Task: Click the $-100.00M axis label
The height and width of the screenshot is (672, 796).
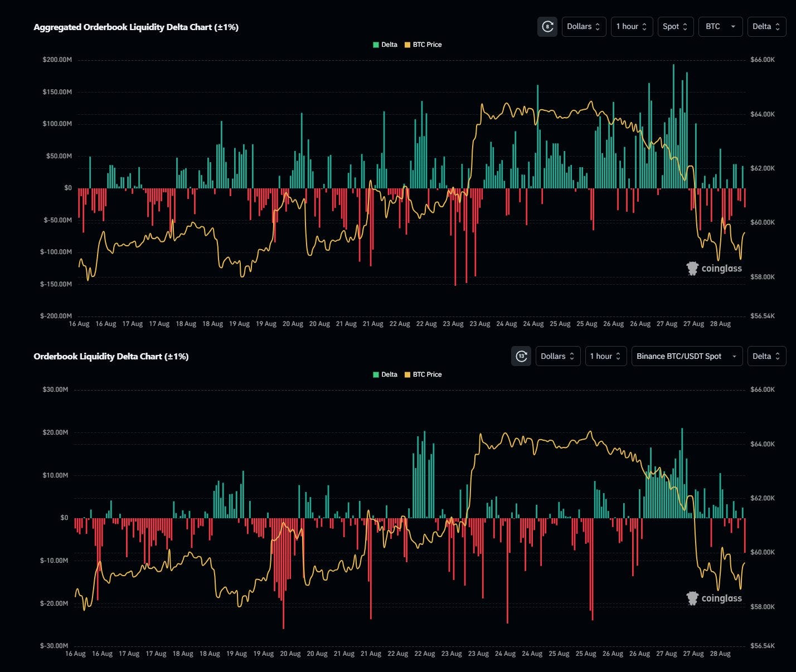Action: 56,252
